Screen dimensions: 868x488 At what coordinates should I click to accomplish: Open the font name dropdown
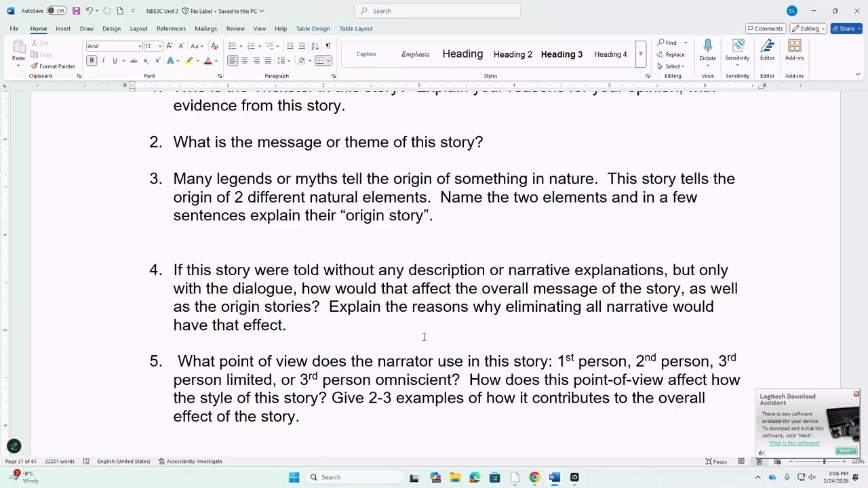pyautogui.click(x=140, y=46)
